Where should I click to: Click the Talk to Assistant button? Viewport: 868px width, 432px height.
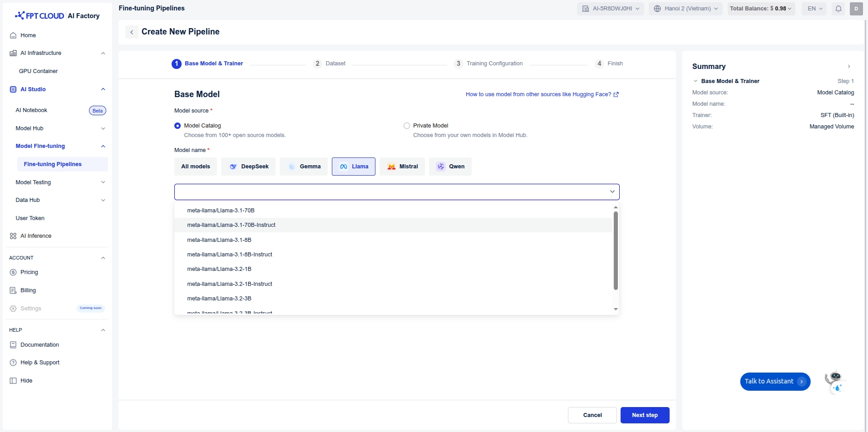pyautogui.click(x=774, y=382)
